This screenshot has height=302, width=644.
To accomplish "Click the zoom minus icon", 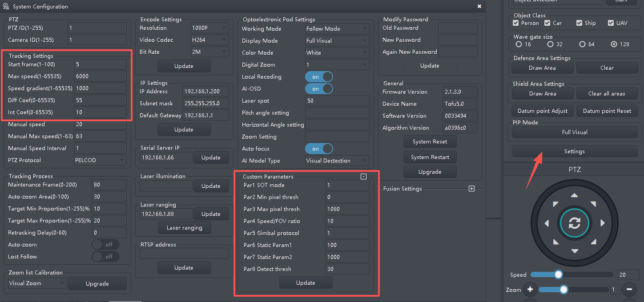I will [629, 290].
